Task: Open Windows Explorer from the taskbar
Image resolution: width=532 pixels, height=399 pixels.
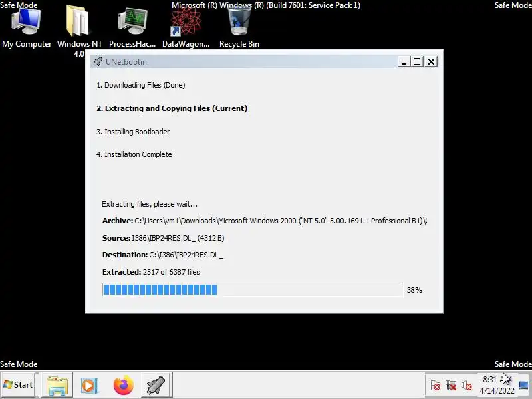Action: [57, 385]
